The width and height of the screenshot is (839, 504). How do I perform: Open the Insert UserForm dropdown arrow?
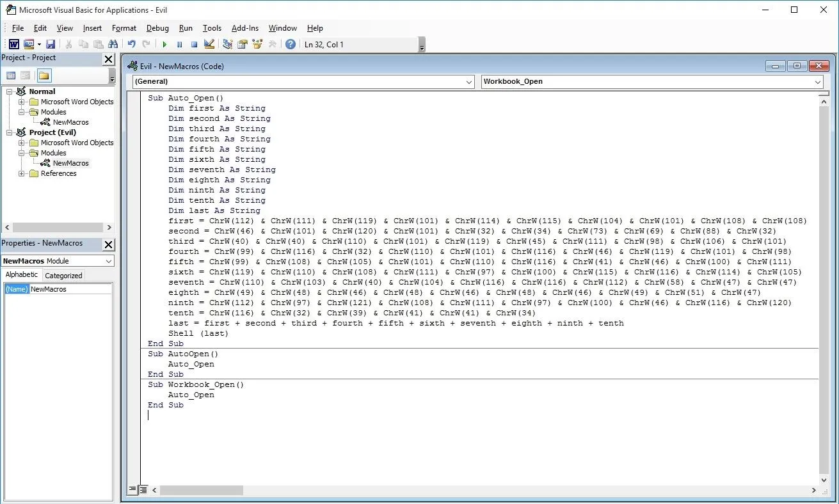(39, 44)
